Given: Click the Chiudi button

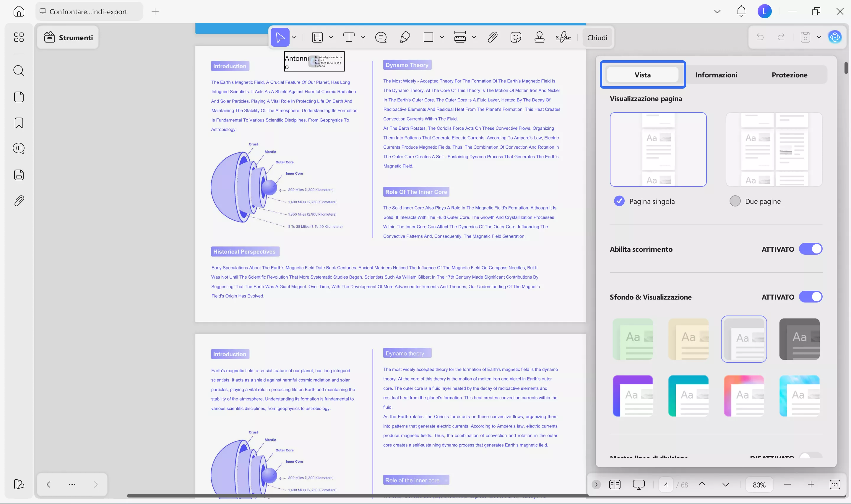Looking at the screenshot, I should coord(597,37).
